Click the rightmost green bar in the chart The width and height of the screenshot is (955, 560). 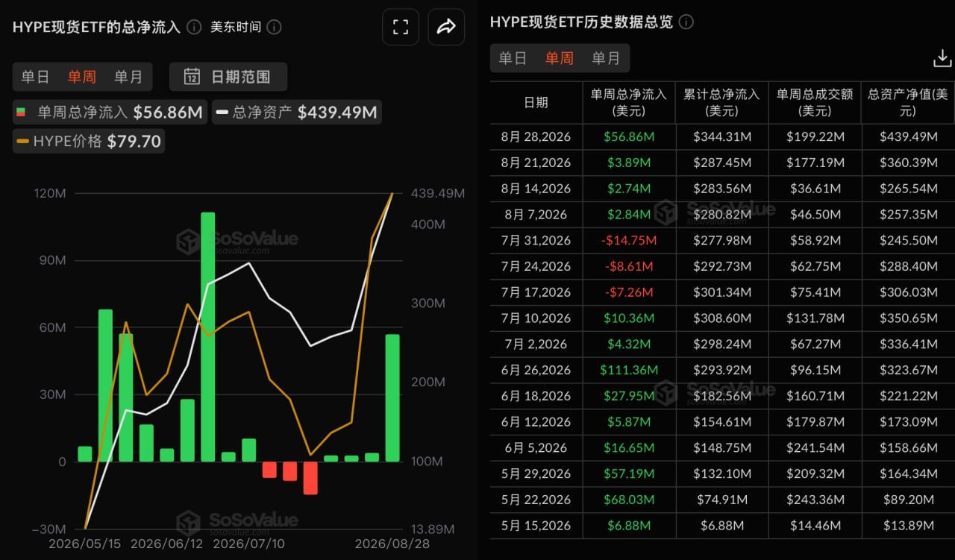pos(392,398)
